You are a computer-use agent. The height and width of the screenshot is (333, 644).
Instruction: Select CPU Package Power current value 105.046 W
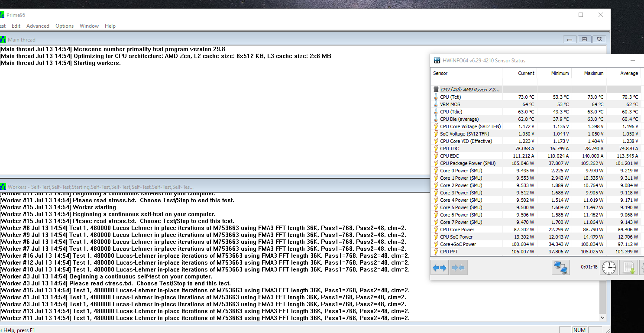pos(523,163)
